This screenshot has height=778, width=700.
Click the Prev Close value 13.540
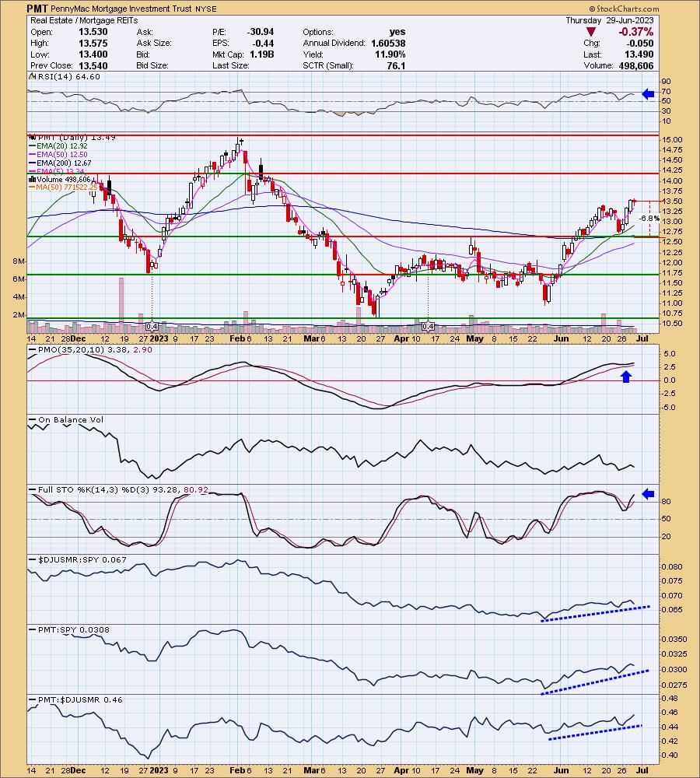coord(93,65)
